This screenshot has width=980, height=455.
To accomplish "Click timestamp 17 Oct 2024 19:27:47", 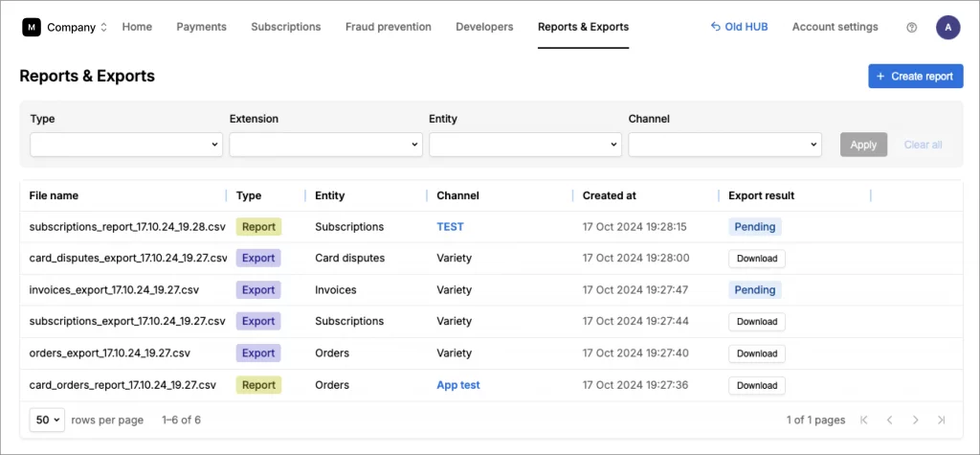I will (635, 290).
